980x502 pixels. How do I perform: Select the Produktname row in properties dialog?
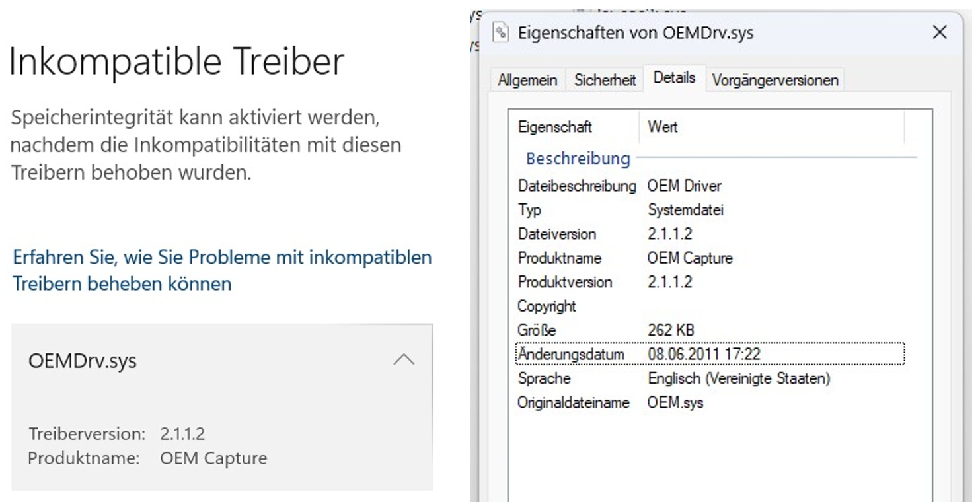[710, 258]
